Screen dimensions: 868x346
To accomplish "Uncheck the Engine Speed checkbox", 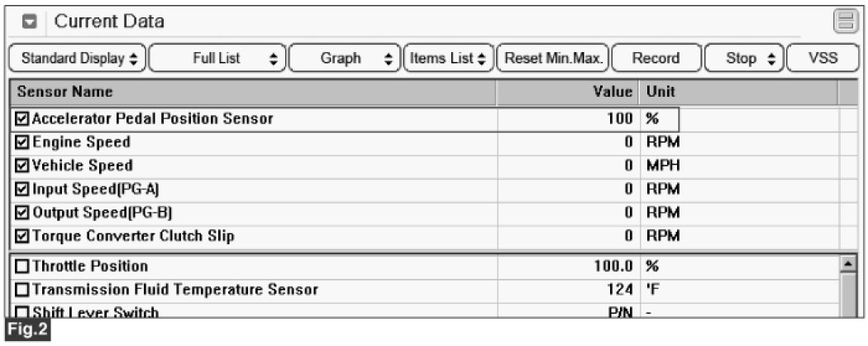I will (x=22, y=142).
